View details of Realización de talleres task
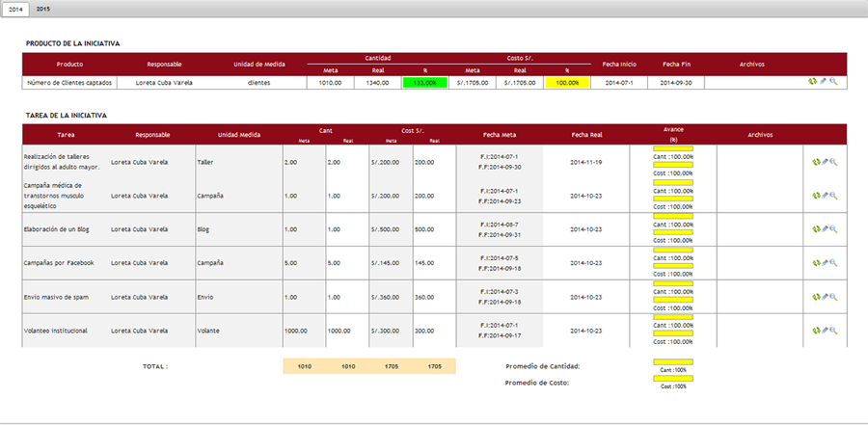 click(x=833, y=162)
